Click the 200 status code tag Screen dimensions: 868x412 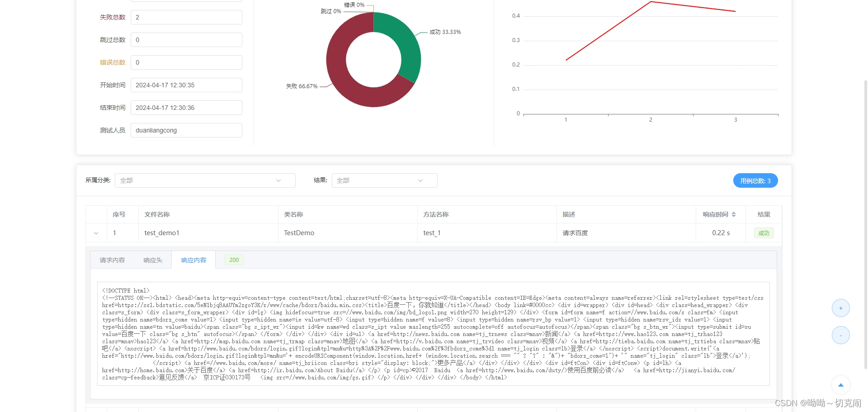[234, 260]
